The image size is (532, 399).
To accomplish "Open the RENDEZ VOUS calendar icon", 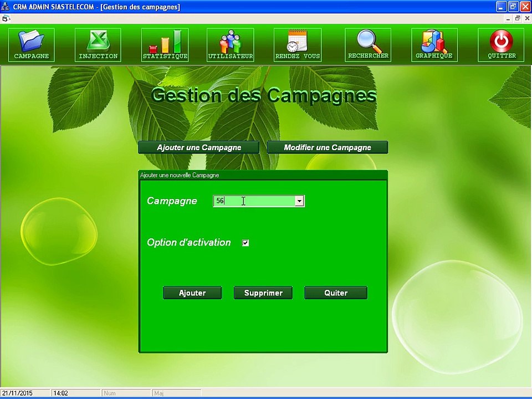I will (298, 45).
